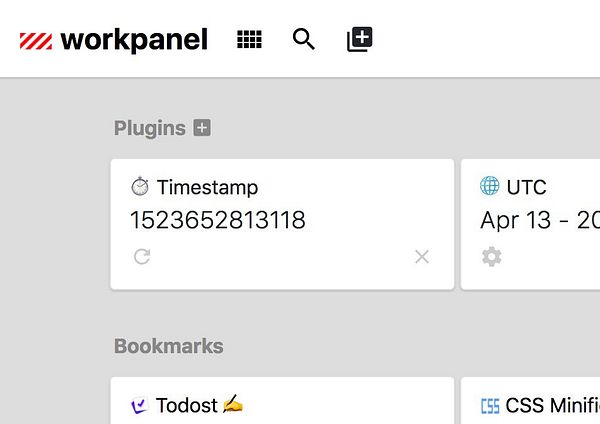
Task: Open UTC plugin settings gear
Action: (491, 257)
